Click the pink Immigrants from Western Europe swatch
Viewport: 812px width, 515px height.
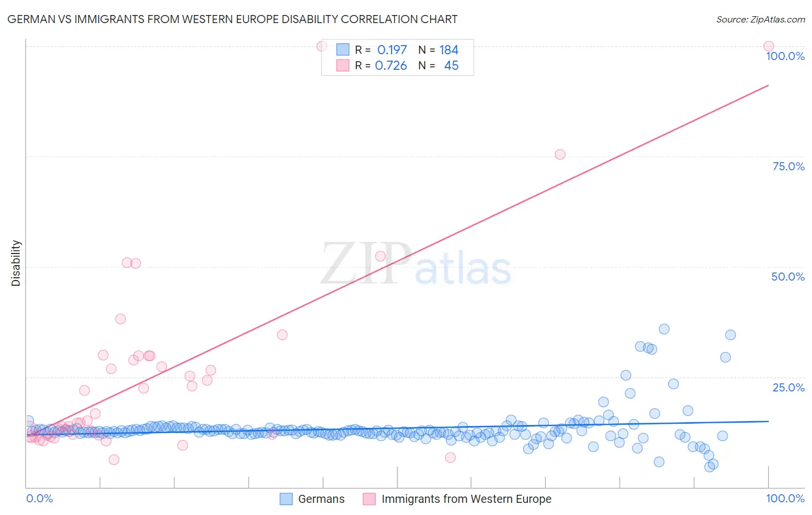tap(369, 499)
